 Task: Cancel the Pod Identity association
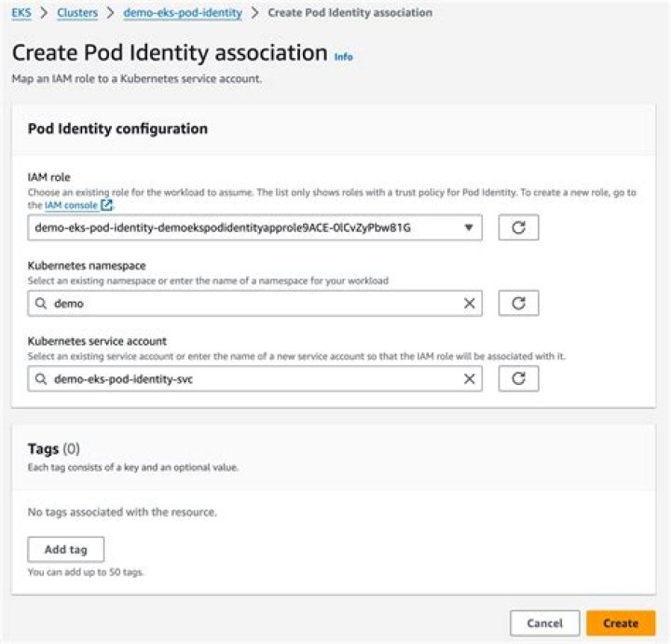tap(544, 623)
